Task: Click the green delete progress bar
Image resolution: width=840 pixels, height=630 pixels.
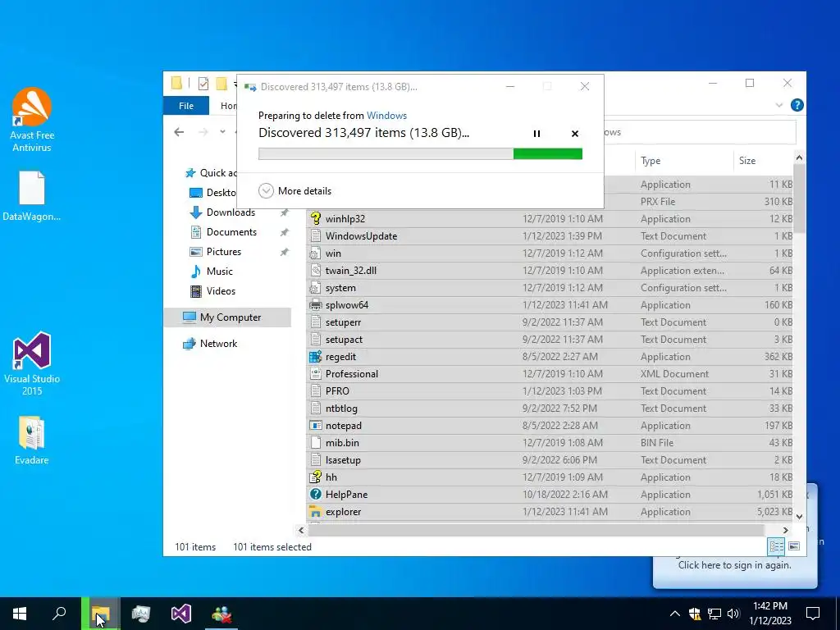Action: (420, 154)
